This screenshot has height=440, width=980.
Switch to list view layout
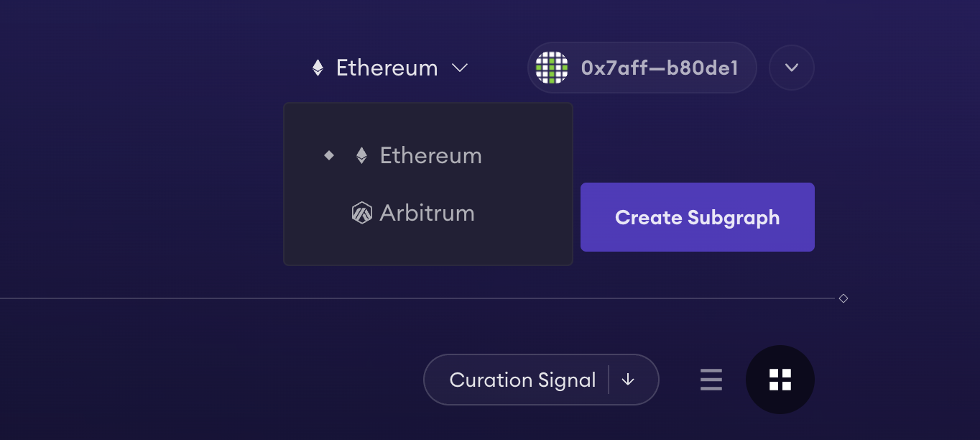pyautogui.click(x=711, y=380)
